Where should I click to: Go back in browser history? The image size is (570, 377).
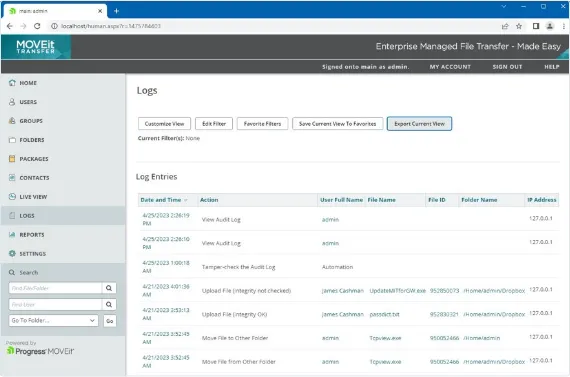pyautogui.click(x=10, y=26)
